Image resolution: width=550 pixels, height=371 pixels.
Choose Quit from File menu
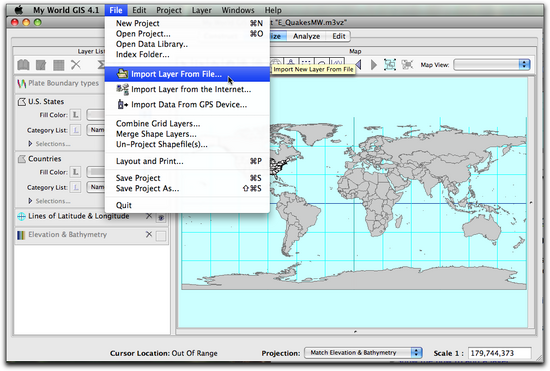(x=188, y=205)
